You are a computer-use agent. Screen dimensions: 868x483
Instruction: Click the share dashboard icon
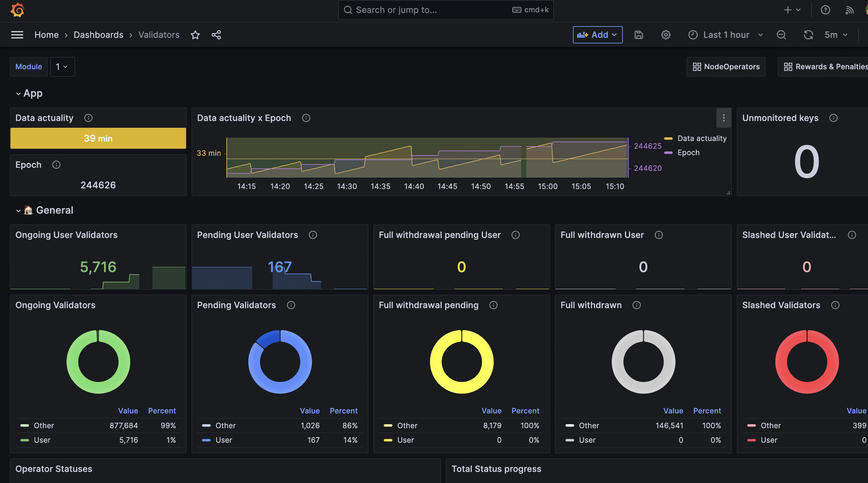[x=216, y=35]
